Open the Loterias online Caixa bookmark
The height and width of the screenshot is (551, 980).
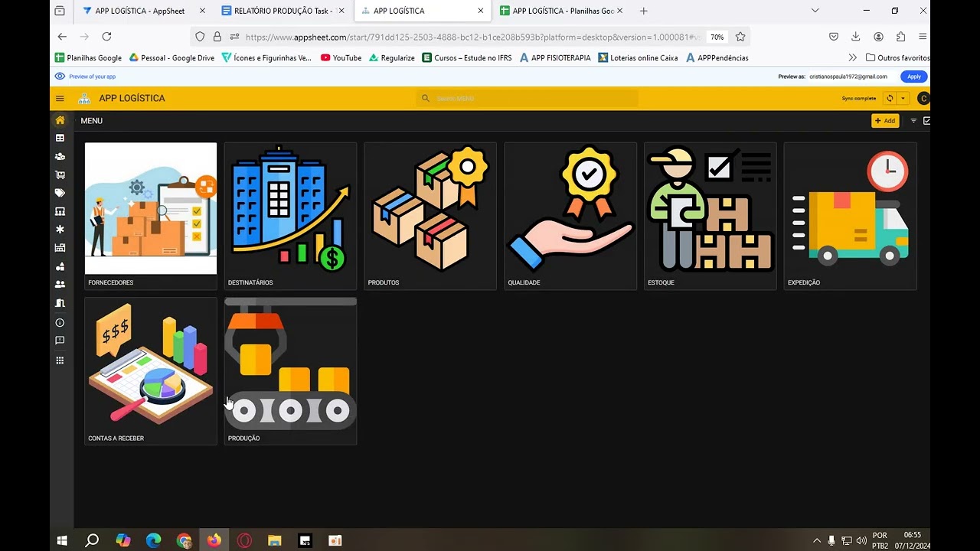point(638,57)
